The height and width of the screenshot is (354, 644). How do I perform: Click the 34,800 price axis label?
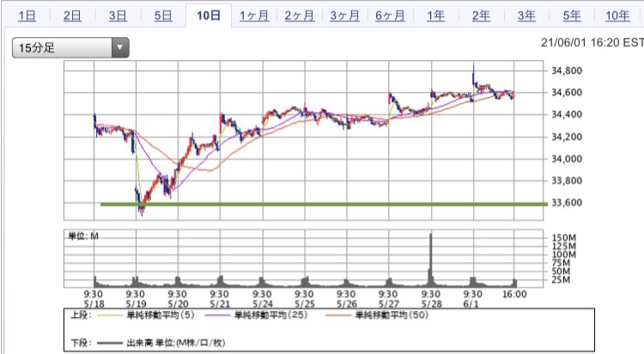tap(567, 70)
